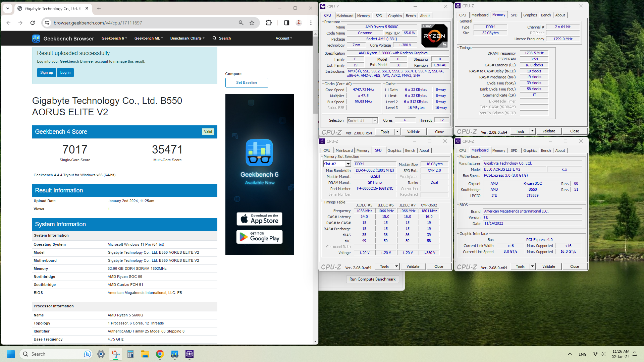
Task: Open Calculator from taskbar
Action: [x=130, y=354]
